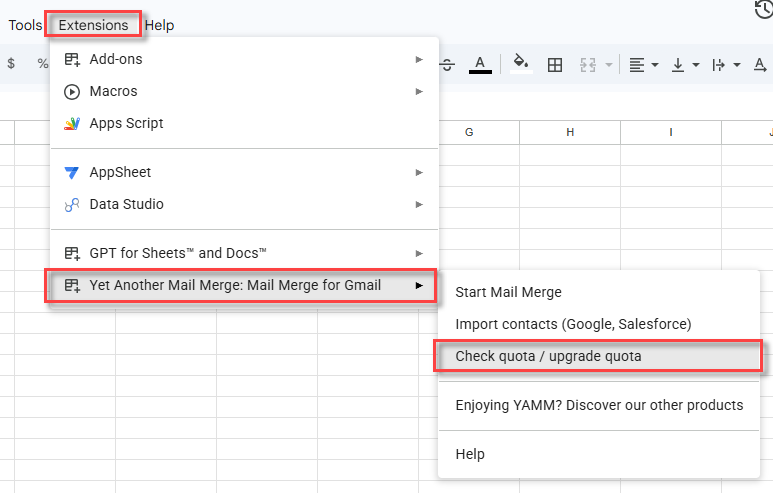The height and width of the screenshot is (493, 773).
Task: Open the Extensions menu
Action: (x=93, y=25)
